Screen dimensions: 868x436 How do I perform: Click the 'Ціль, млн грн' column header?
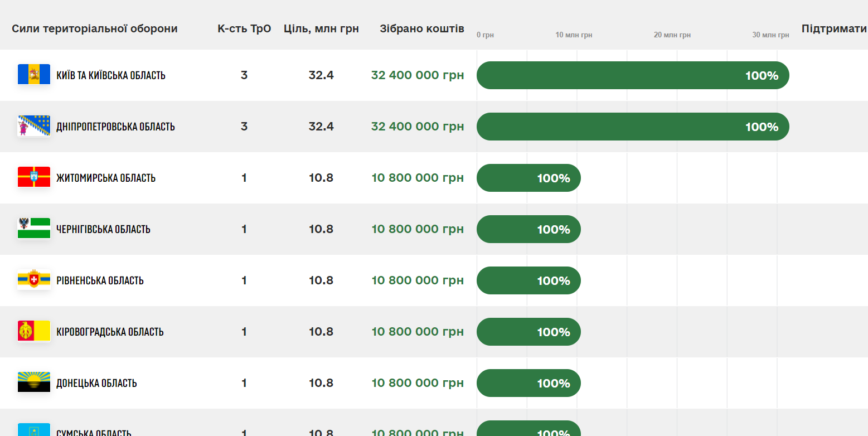tap(321, 28)
